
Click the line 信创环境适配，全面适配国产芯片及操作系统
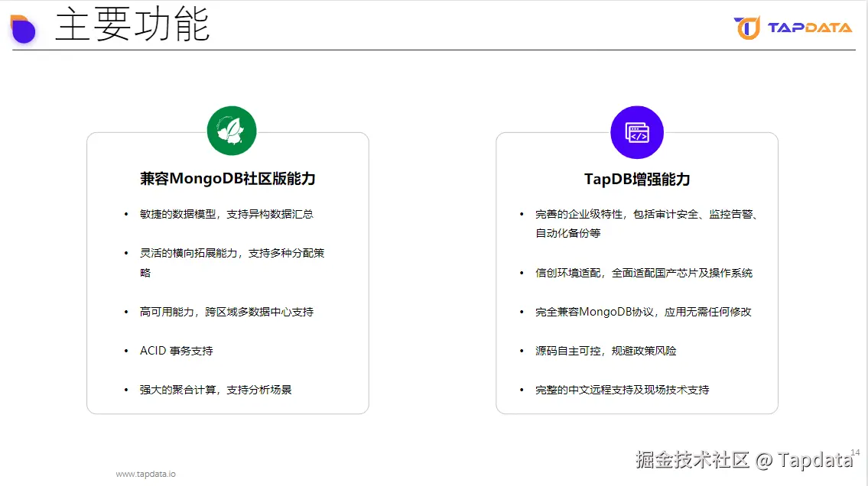click(644, 273)
